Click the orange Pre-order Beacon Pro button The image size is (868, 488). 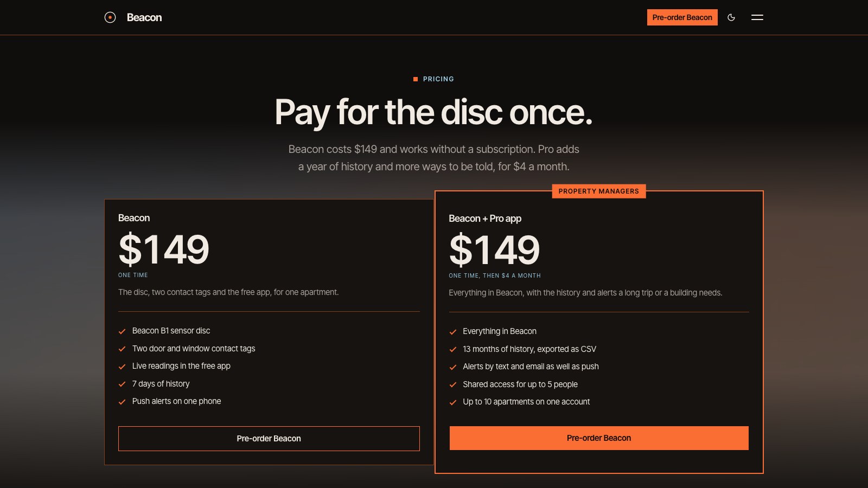[599, 438]
